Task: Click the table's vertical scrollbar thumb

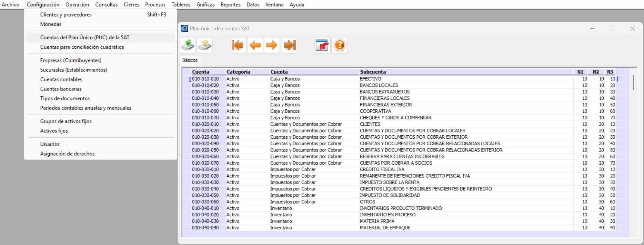Action: (x=633, y=82)
